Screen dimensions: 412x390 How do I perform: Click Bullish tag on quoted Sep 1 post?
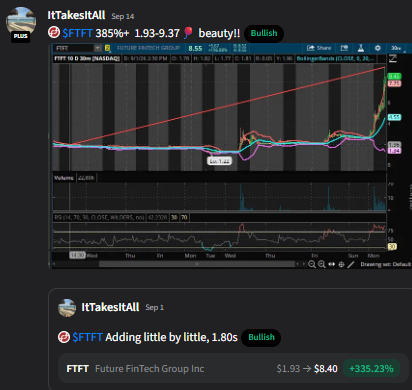click(261, 338)
